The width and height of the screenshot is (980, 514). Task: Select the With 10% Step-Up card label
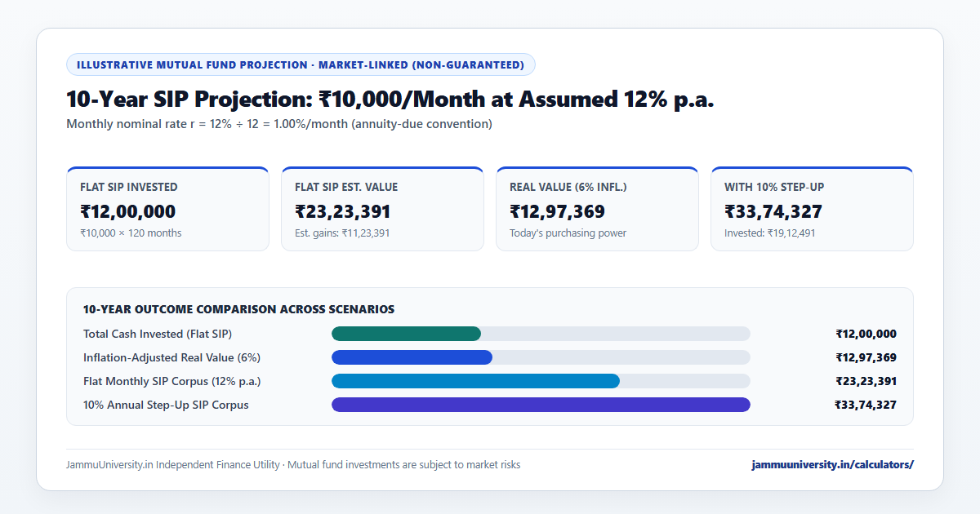point(774,187)
